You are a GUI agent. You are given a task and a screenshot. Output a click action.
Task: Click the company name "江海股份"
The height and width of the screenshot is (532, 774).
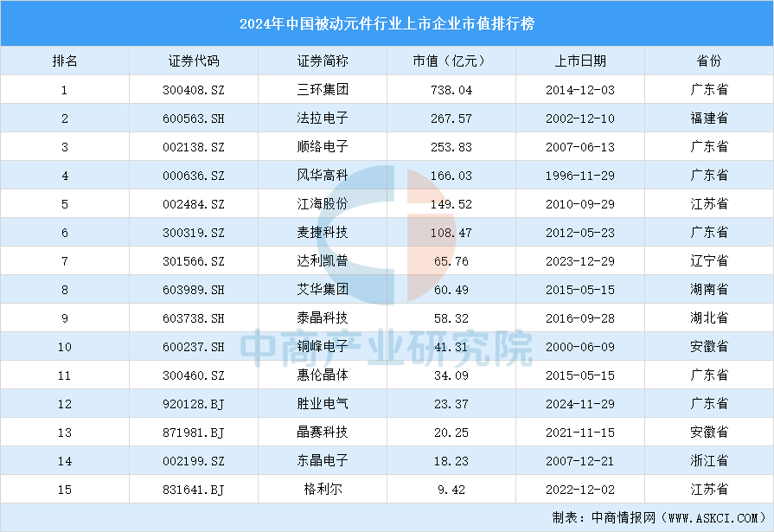click(x=323, y=204)
